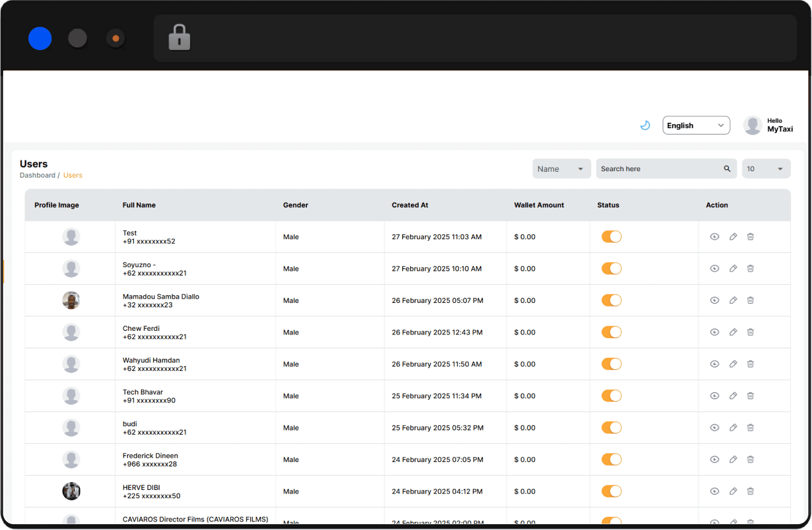Toggle status switch for user budi
This screenshot has height=530, width=812.
click(x=611, y=428)
